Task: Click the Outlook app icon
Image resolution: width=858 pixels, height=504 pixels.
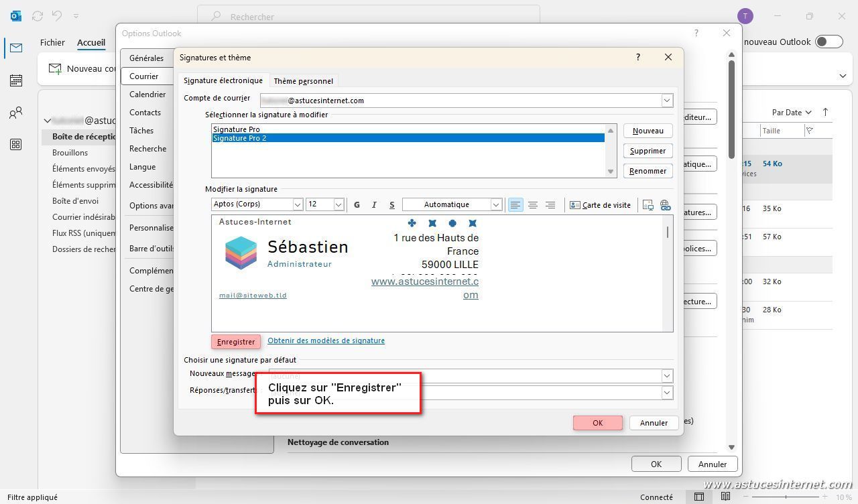Action: 16,15
